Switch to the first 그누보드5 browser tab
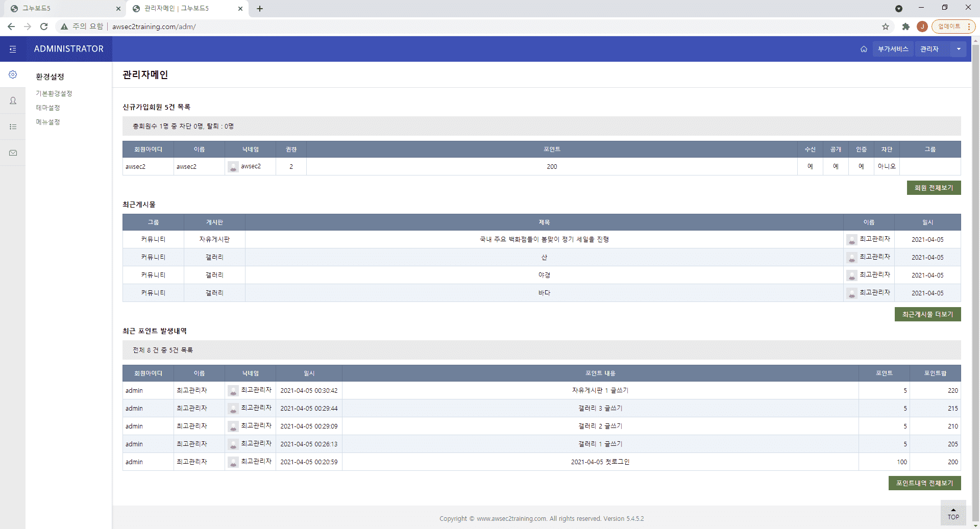Viewport: 980px width, 529px height. pos(64,9)
